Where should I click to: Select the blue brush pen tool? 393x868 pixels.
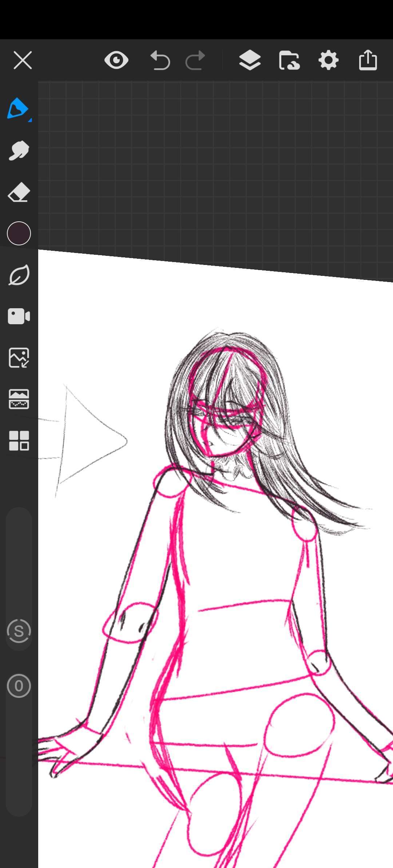tap(18, 109)
